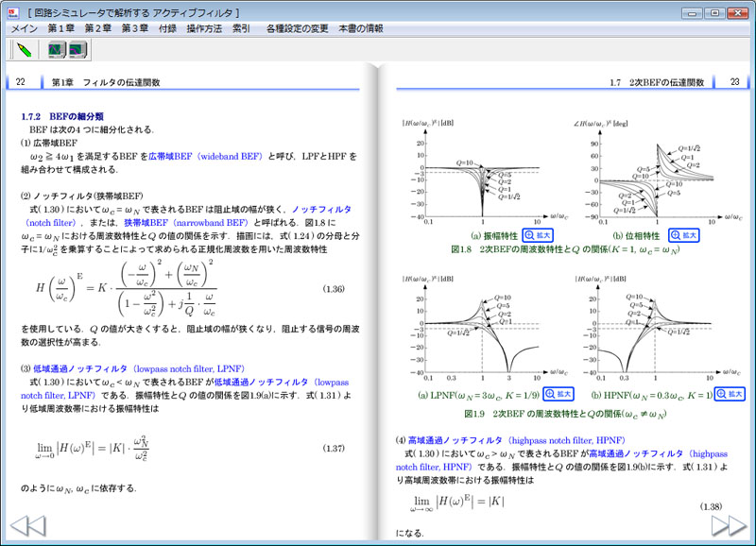Screen dimensions: 756x546
Task: Click the (a) 振幅特性 caption label
Action: 494,235
